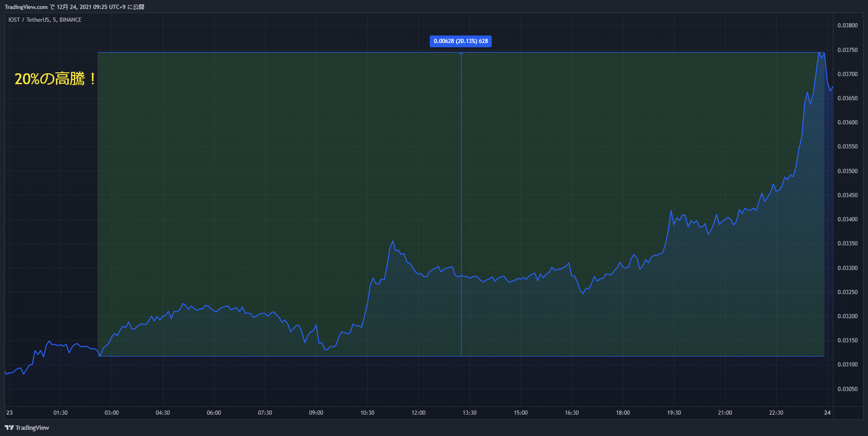The height and width of the screenshot is (436, 868).
Task: Click the 0.03400 price axis label
Action: tap(847, 219)
